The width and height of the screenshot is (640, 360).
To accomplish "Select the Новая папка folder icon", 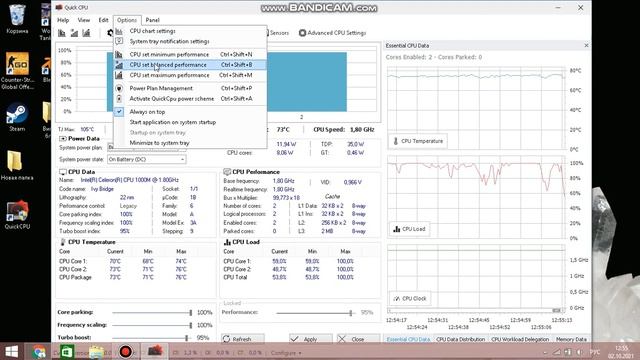I will [x=17, y=166].
